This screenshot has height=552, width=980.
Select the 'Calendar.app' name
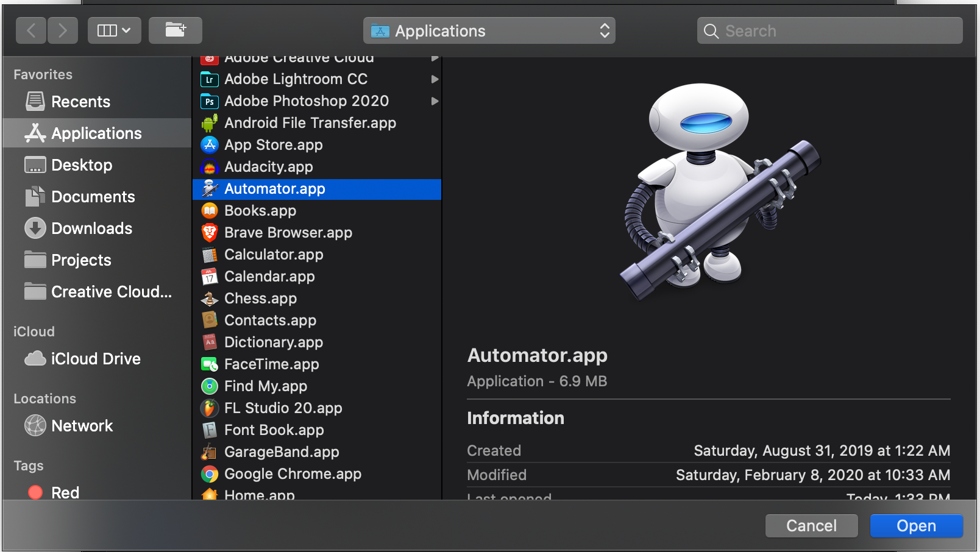[269, 277]
